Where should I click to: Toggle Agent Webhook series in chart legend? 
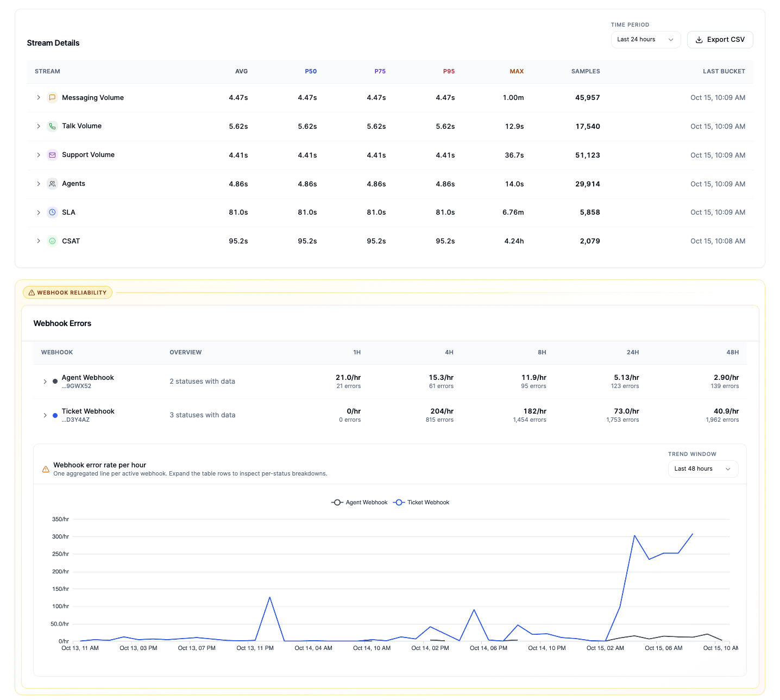click(360, 502)
